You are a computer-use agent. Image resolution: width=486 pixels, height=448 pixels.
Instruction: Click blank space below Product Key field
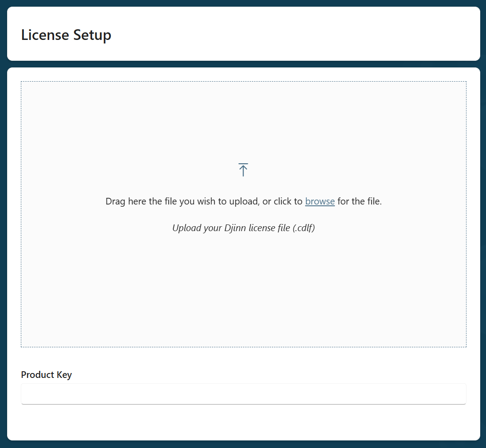pyautogui.click(x=243, y=421)
